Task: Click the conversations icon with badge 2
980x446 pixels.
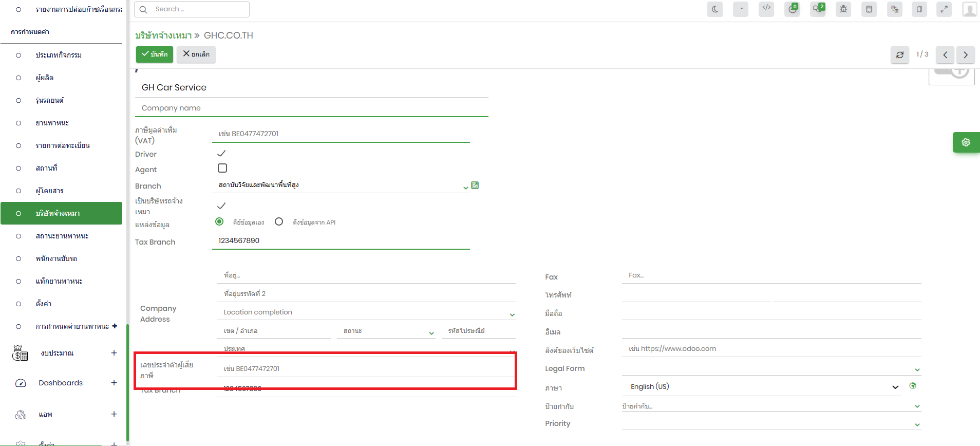Action: click(x=817, y=9)
